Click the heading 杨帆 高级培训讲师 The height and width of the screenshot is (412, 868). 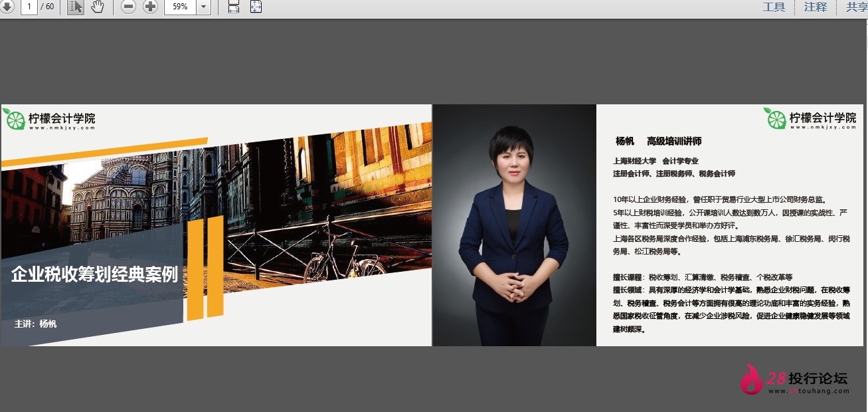point(658,141)
